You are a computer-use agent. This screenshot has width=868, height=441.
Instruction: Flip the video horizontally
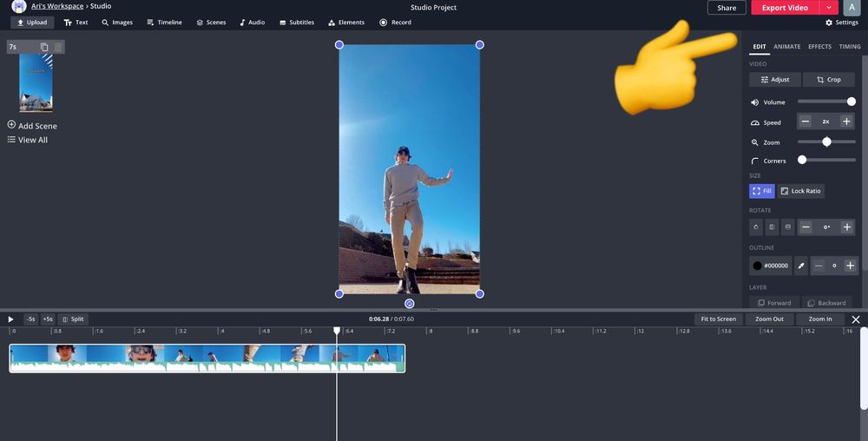[x=772, y=227]
